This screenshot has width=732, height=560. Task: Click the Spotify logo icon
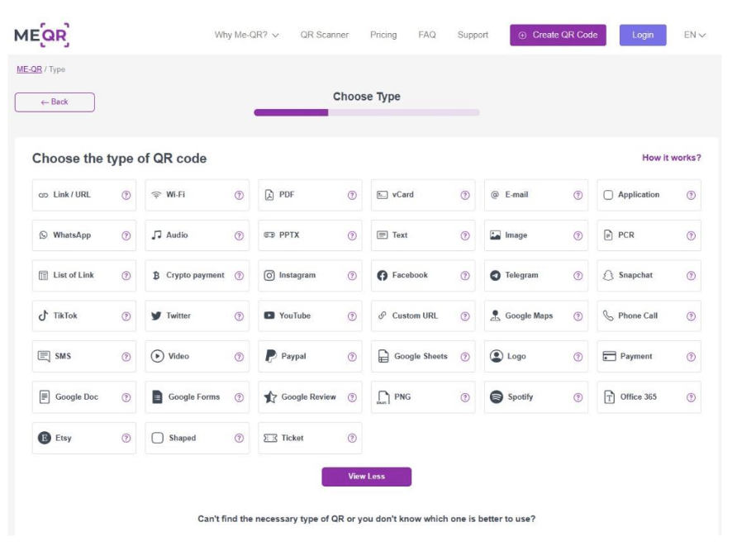(x=497, y=396)
